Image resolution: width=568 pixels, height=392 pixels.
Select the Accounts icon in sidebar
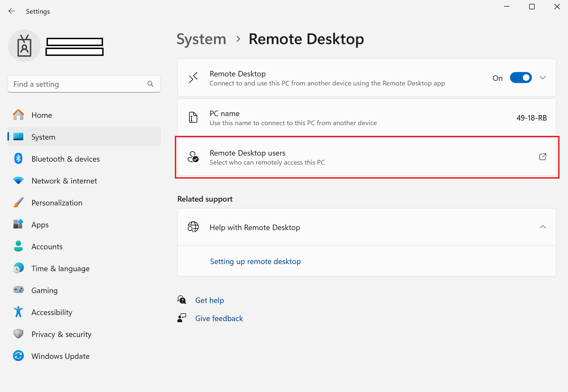pyautogui.click(x=18, y=246)
